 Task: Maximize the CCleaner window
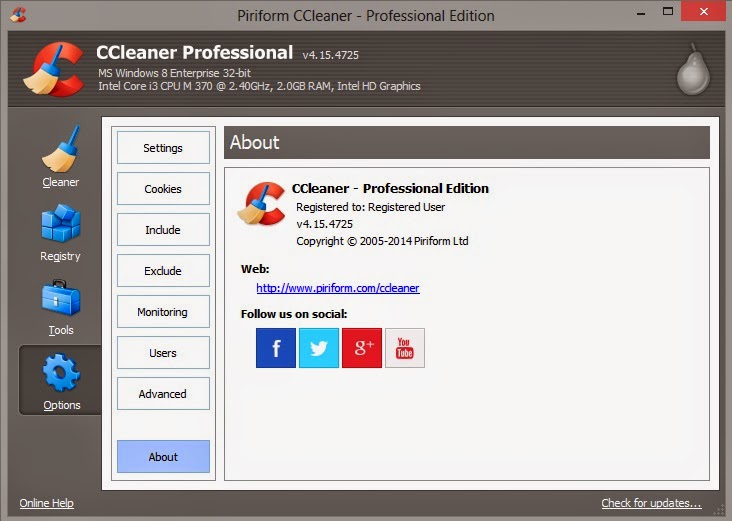(668, 12)
